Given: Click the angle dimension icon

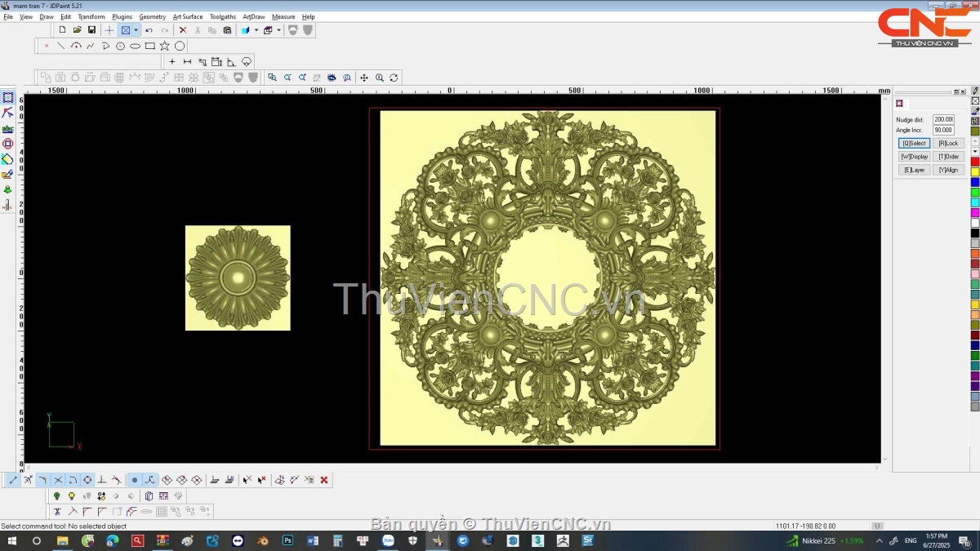Looking at the screenshot, I should [x=231, y=61].
